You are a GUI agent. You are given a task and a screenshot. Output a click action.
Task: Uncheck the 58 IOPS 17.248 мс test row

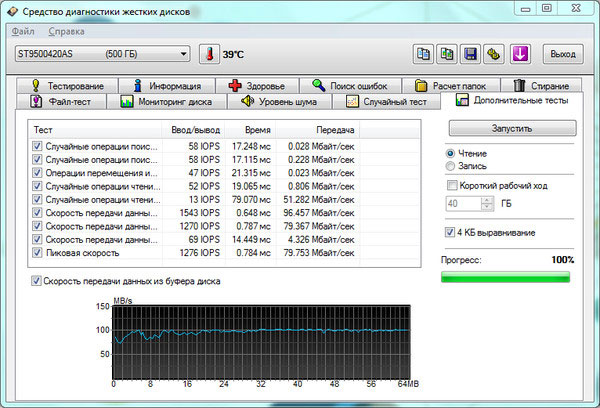(37, 146)
